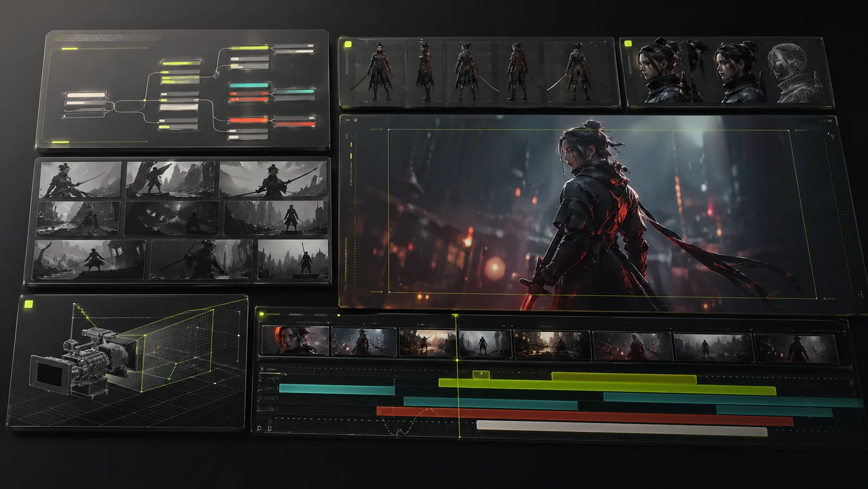Click the small lime marker box beside the playhead
The image size is (868, 489).
[481, 375]
